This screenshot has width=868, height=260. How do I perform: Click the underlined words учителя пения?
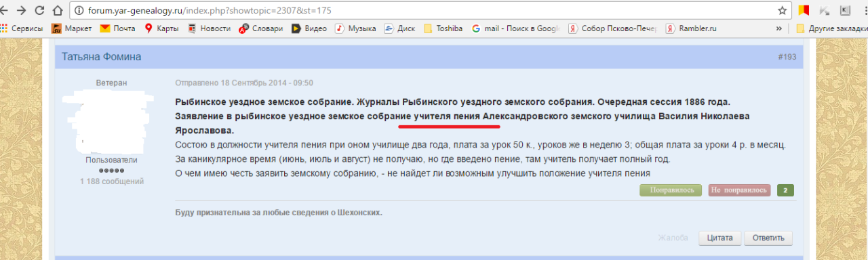[446, 116]
